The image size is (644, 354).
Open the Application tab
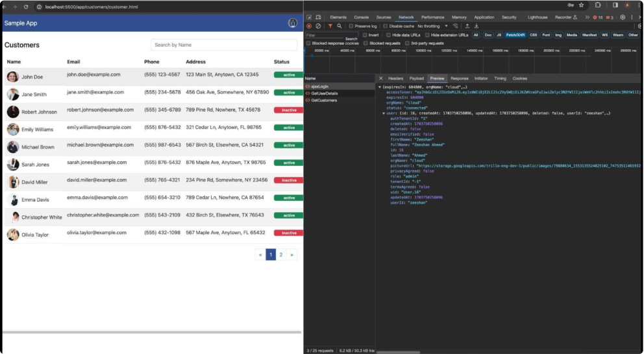[484, 18]
